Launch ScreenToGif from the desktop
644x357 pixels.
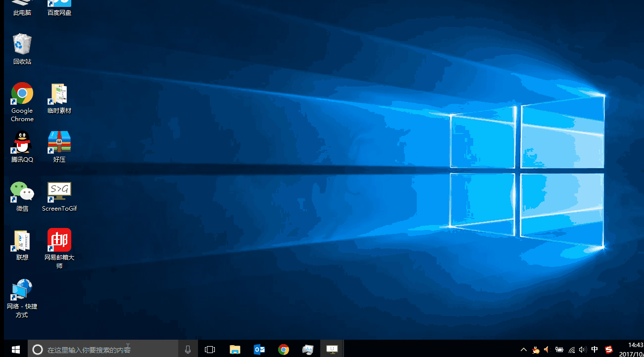point(59,190)
